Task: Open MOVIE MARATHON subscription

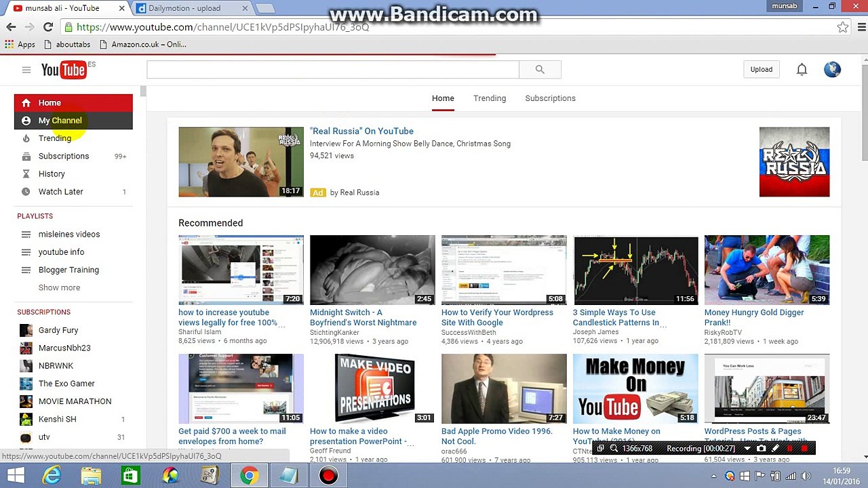Action: coord(75,401)
